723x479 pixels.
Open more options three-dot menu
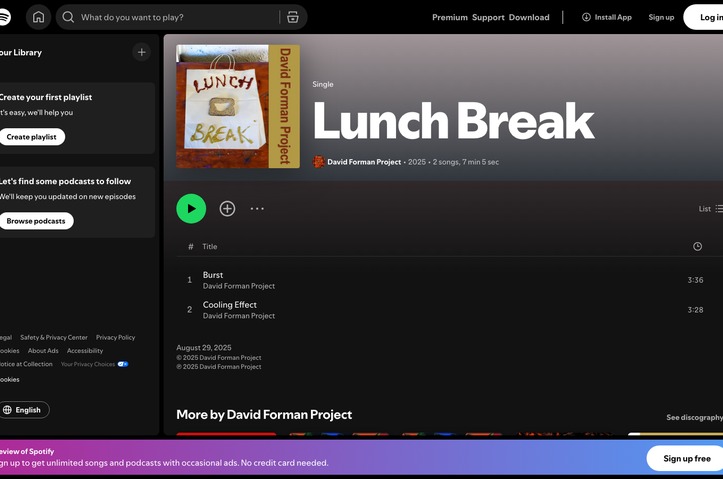257,208
